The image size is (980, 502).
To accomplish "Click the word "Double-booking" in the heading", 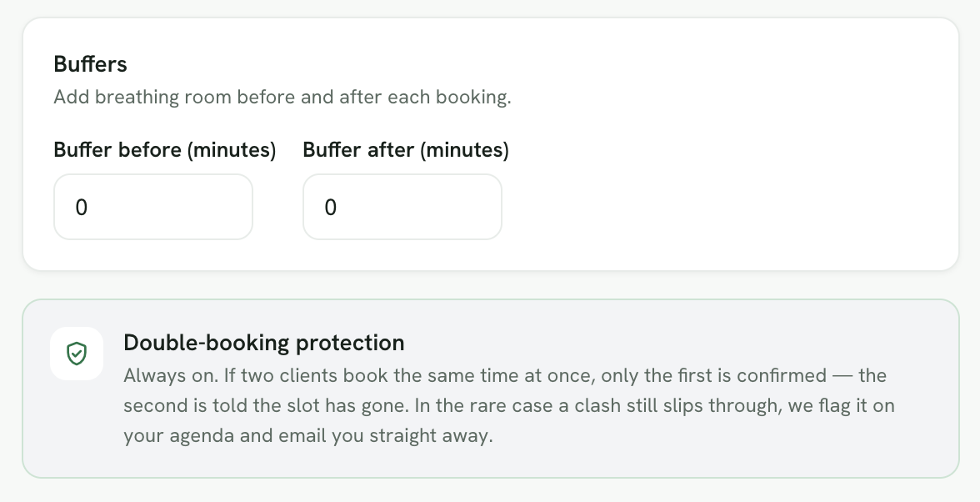I will pos(207,343).
